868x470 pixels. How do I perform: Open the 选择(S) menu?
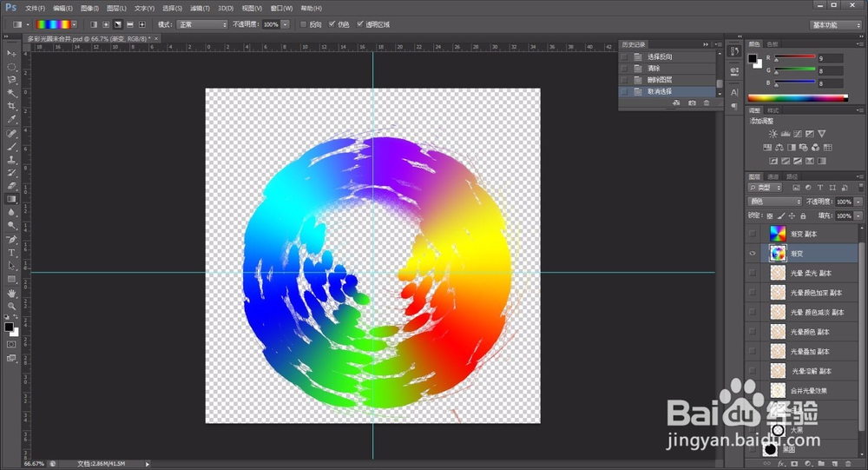pos(172,9)
